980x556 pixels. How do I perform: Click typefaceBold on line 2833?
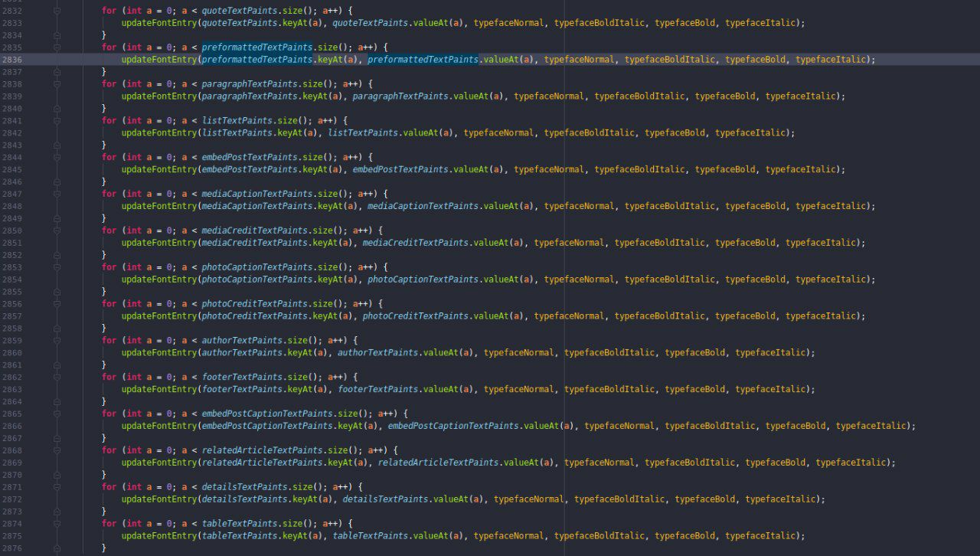tap(684, 23)
